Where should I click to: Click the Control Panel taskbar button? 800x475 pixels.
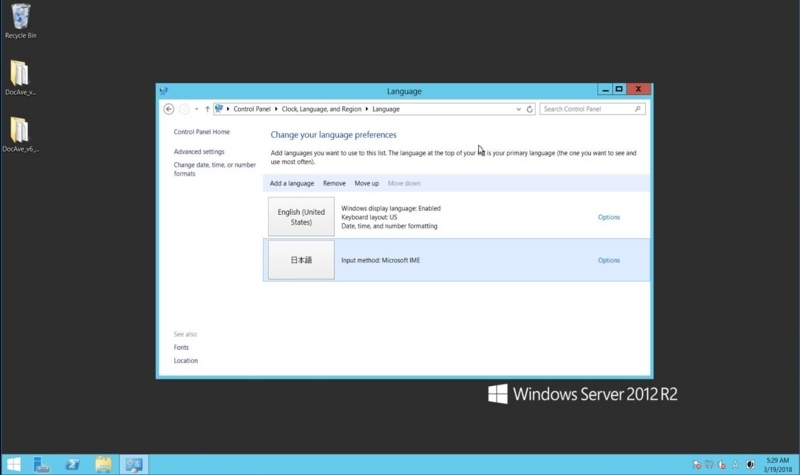point(134,464)
